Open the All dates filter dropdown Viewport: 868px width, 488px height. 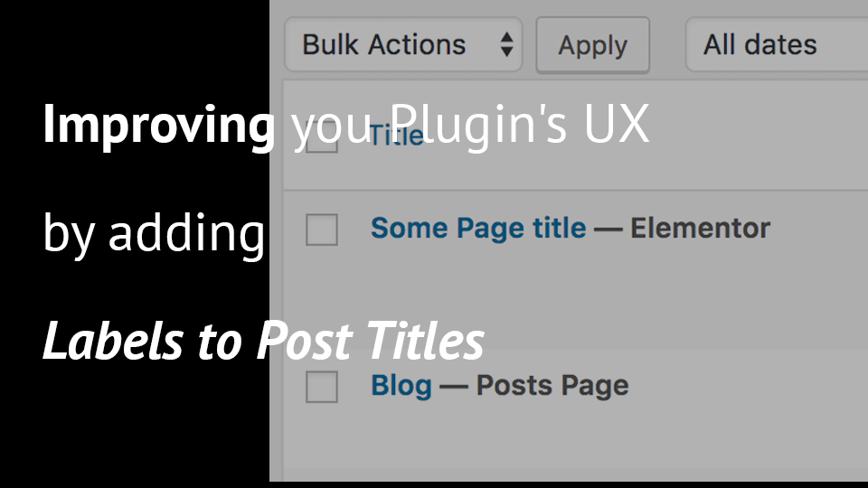click(x=776, y=44)
